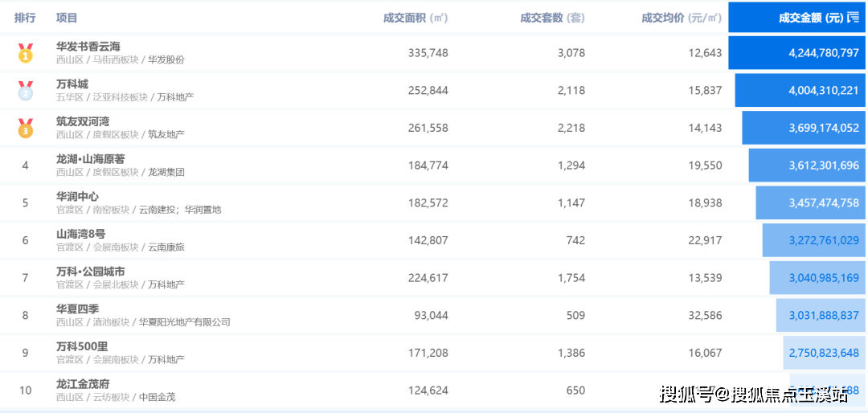Click rank number 7
This screenshot has height=413, width=868.
click(x=25, y=278)
